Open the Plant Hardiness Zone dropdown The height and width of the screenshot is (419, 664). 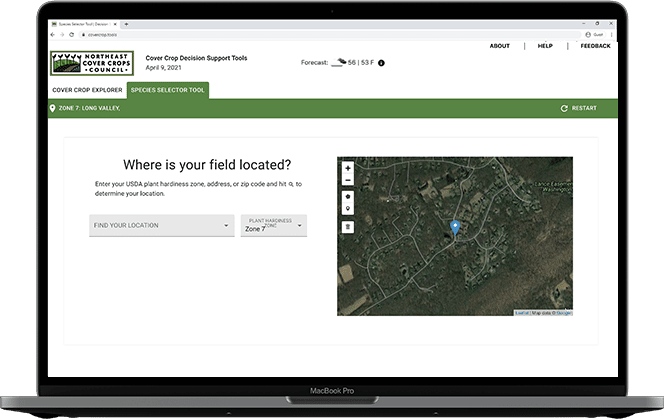[x=273, y=226]
